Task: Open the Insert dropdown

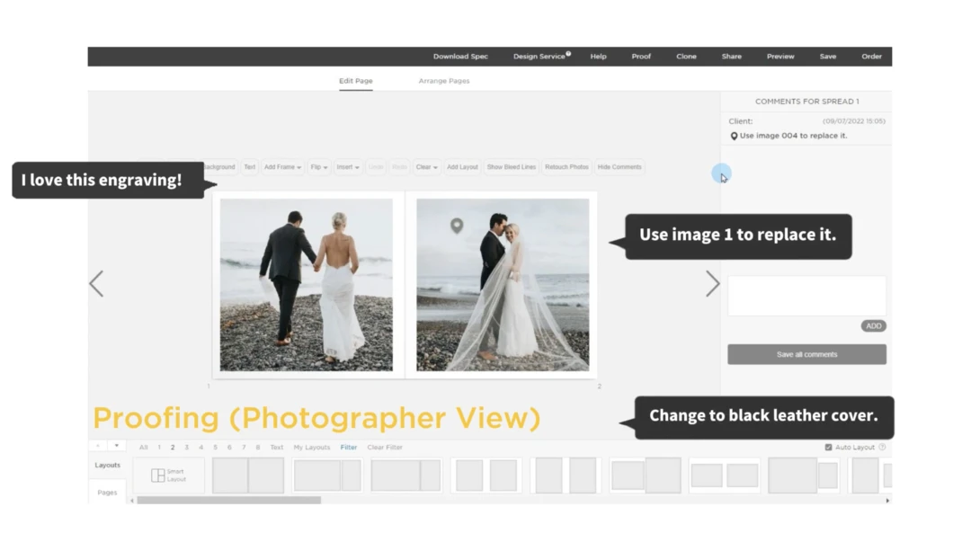Action: pyautogui.click(x=348, y=167)
